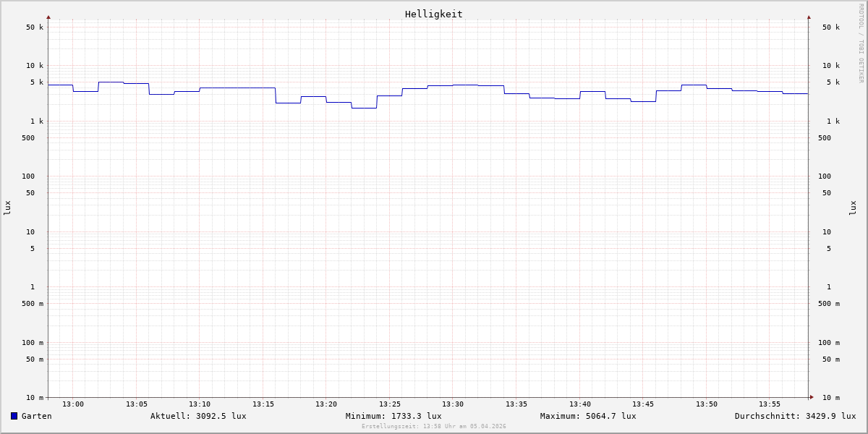
Task: Click the left axis 50 k label
Action: (35, 27)
